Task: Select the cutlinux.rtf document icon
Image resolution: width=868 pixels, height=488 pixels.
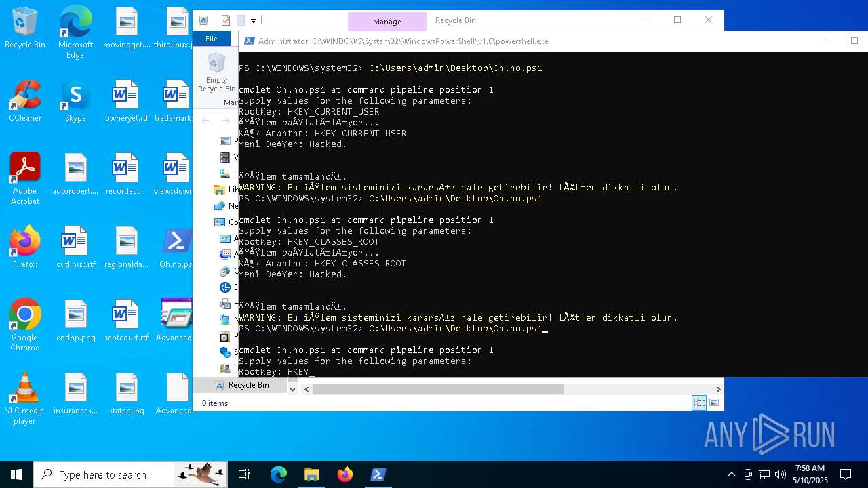Action: tap(75, 248)
